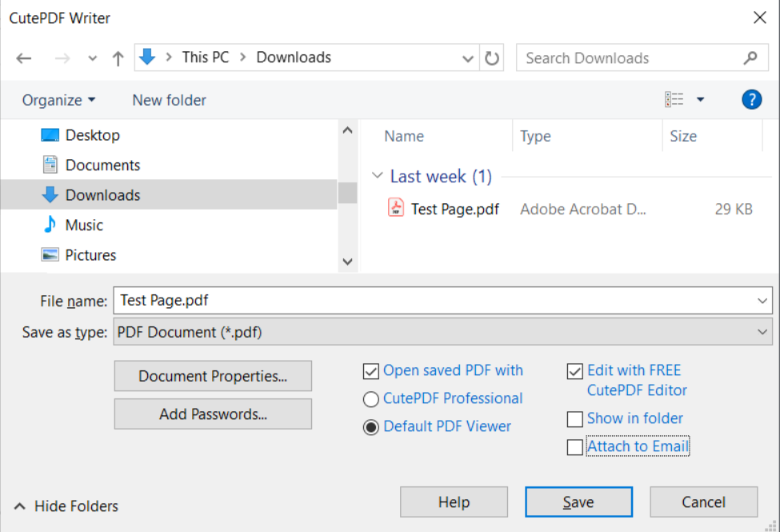This screenshot has height=532, width=780.
Task: Enable the Show in folder option
Action: (574, 418)
